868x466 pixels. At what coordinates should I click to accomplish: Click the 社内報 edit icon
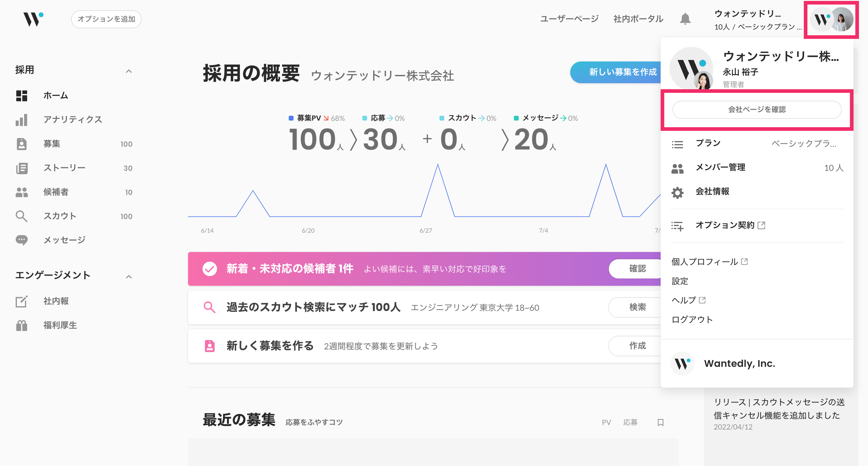[x=22, y=301]
